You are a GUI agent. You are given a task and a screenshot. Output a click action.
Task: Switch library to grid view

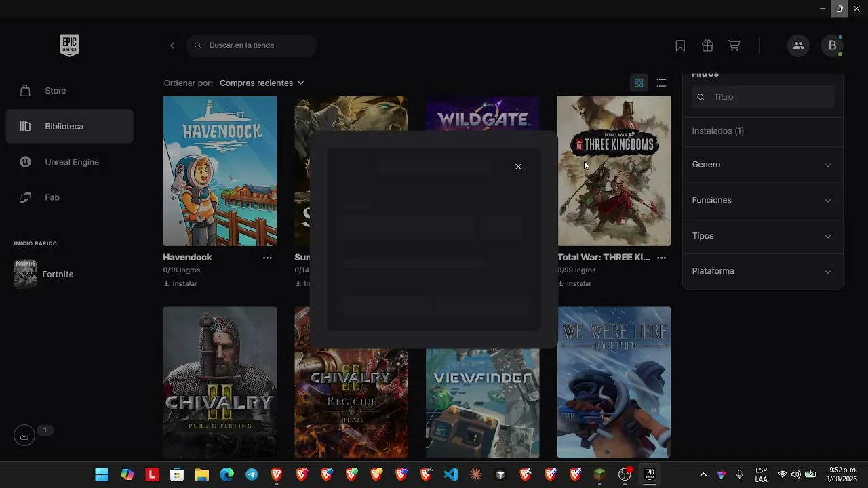(639, 83)
